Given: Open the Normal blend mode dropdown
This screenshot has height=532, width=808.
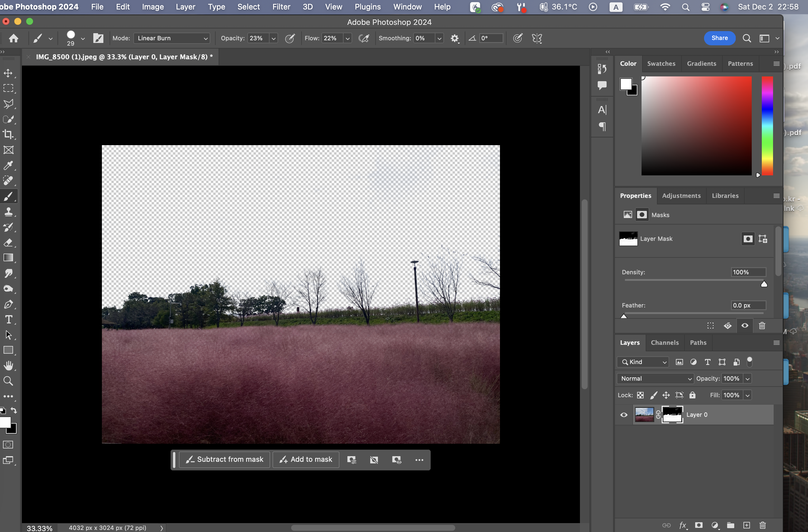Looking at the screenshot, I should (x=655, y=379).
